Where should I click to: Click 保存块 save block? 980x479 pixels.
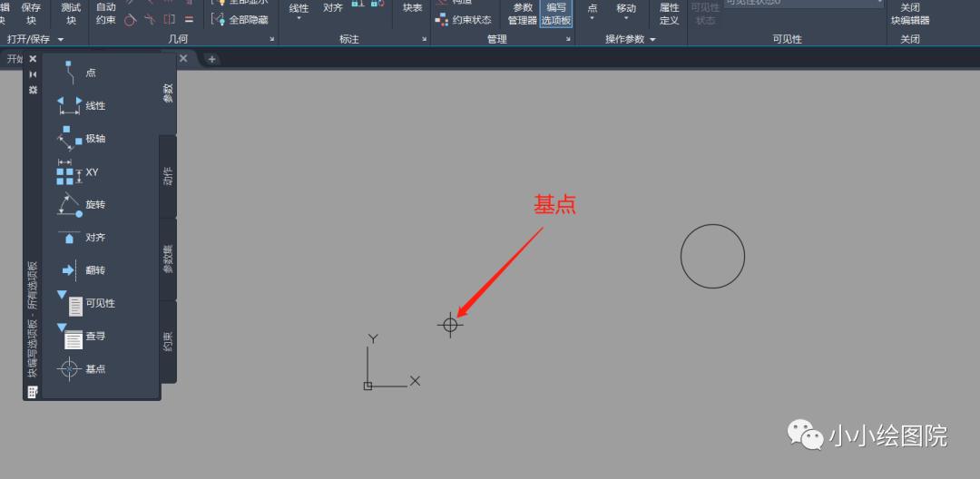[31, 13]
